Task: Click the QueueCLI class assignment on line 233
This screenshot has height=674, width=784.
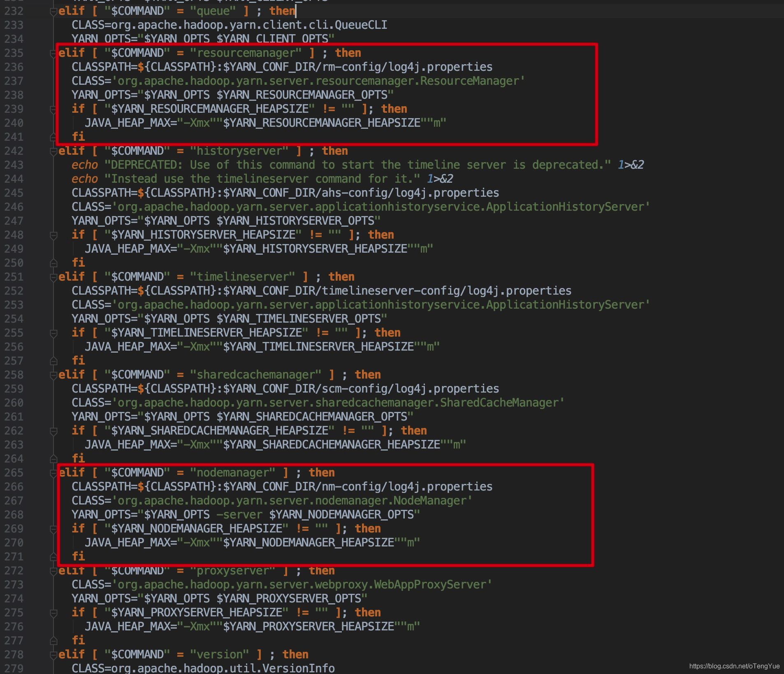Action: [x=230, y=25]
